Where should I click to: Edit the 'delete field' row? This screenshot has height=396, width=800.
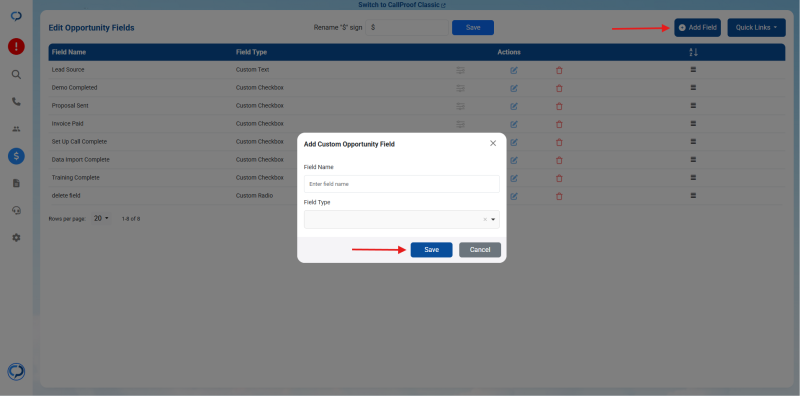[x=514, y=196]
